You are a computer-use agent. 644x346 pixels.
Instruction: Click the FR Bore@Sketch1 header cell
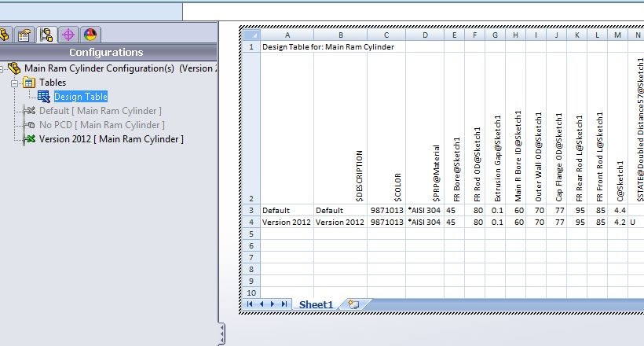pos(454,128)
